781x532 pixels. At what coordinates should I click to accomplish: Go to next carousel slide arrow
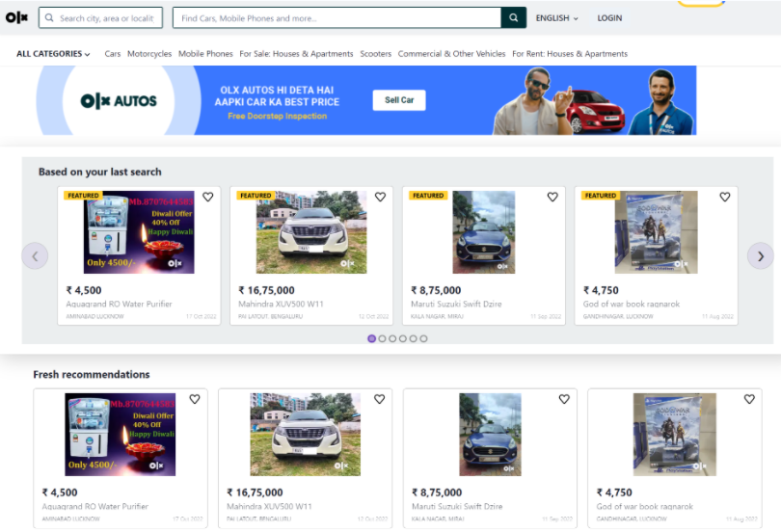coord(760,255)
